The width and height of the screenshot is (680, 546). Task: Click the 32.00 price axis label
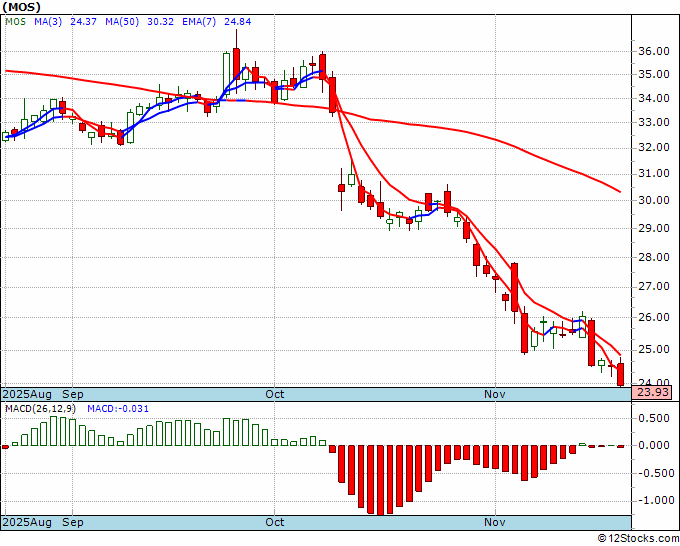tap(654, 148)
